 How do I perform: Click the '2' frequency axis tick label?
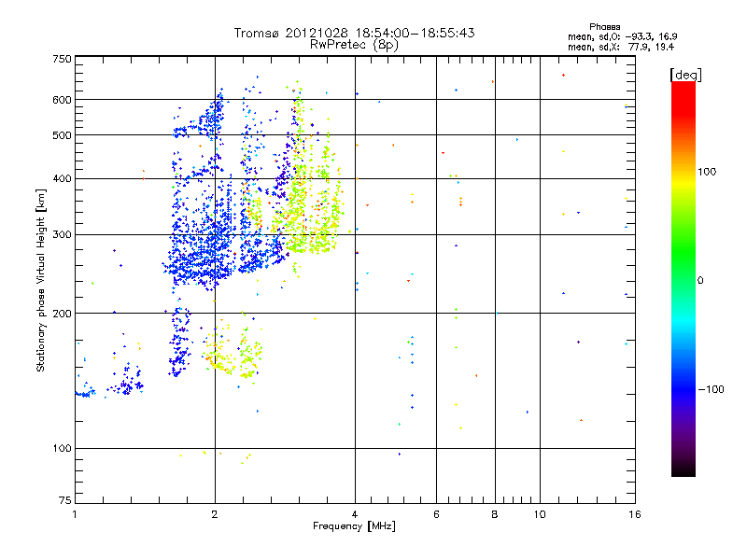pos(215,514)
